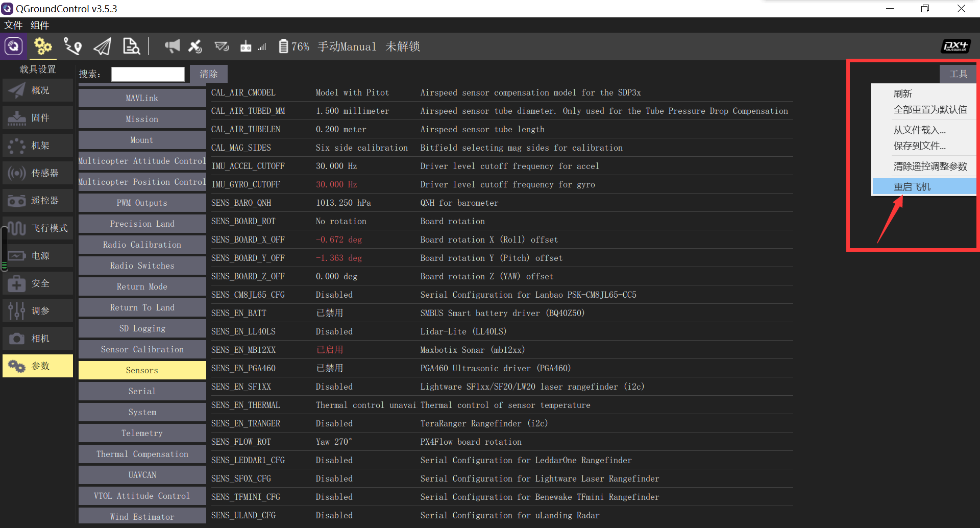Open vehicle setup gears icon in toolbar
Screen dimensions: 980x528
(43, 46)
